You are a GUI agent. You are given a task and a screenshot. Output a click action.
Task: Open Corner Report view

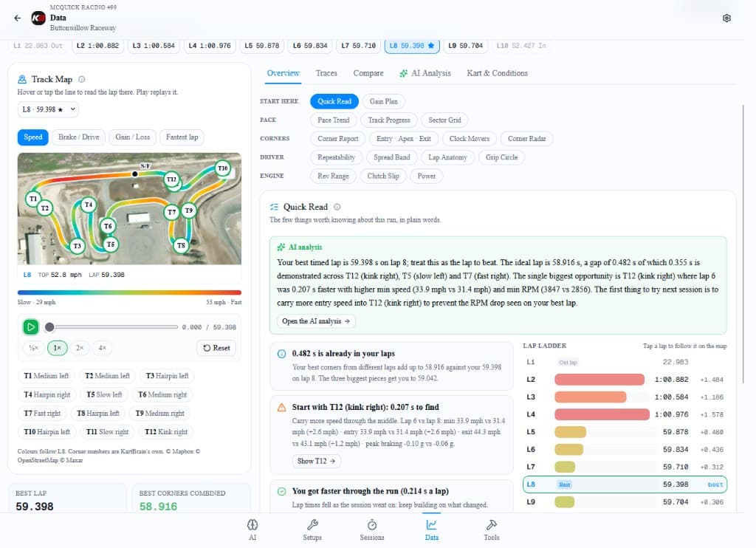338,139
